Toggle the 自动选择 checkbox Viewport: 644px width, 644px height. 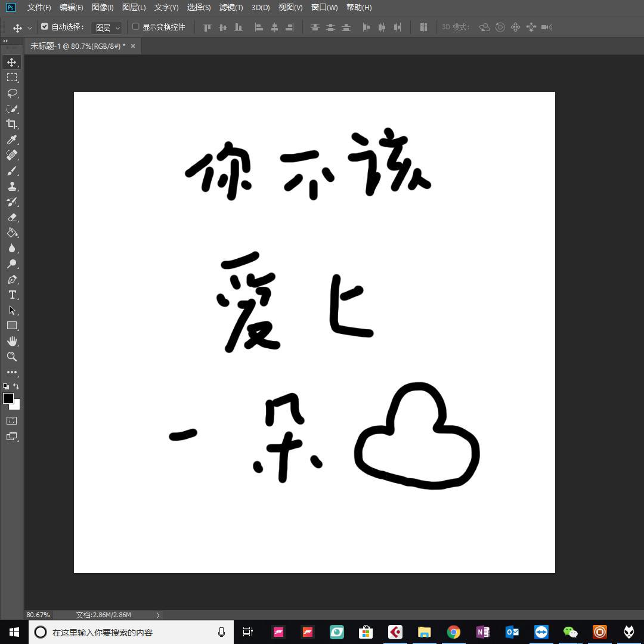click(45, 26)
